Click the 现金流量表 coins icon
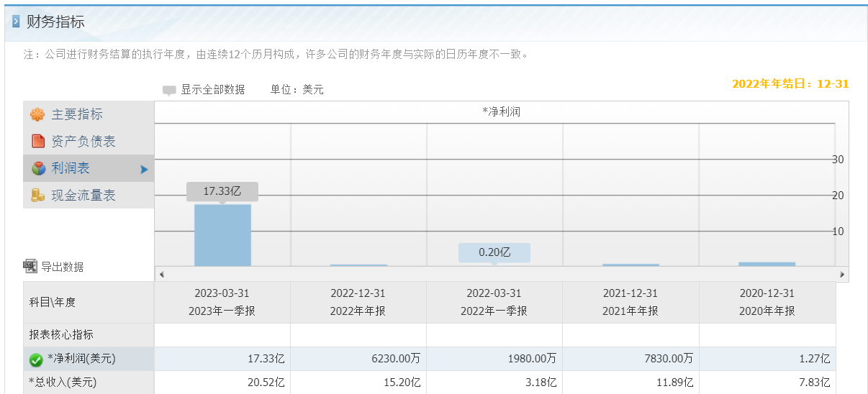Image resolution: width=868 pixels, height=394 pixels. 38,196
